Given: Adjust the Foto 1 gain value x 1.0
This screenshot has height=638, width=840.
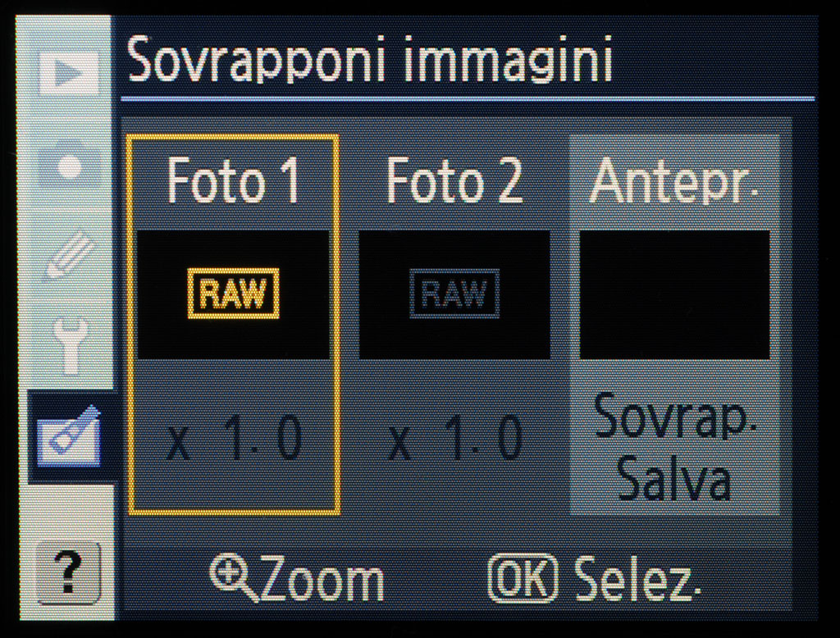Looking at the screenshot, I should (234, 440).
